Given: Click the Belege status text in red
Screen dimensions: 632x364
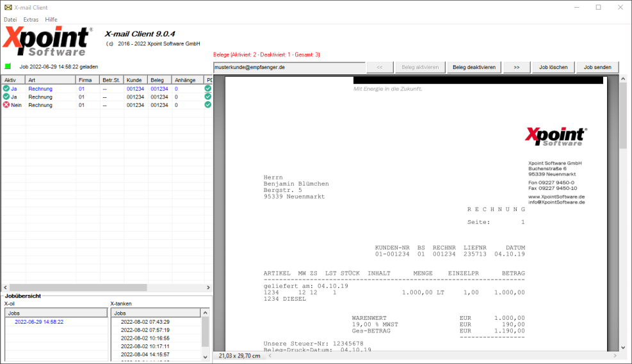Looking at the screenshot, I should tap(266, 54).
